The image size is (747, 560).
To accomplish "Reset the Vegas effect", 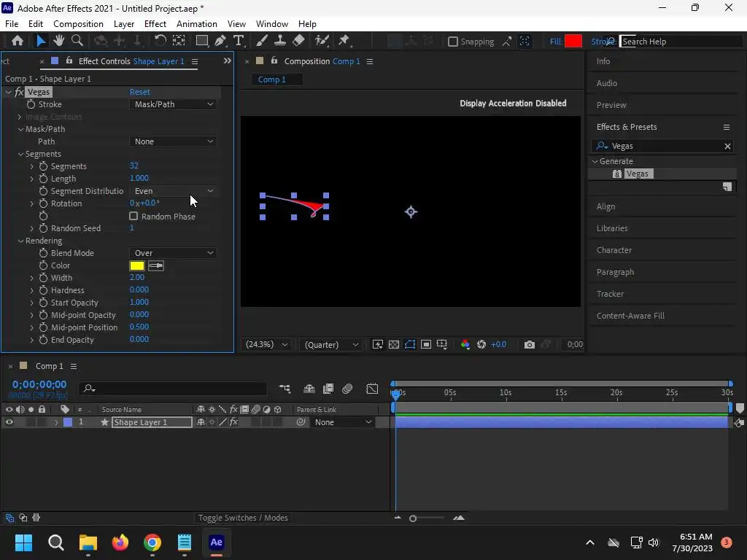I will 139,92.
